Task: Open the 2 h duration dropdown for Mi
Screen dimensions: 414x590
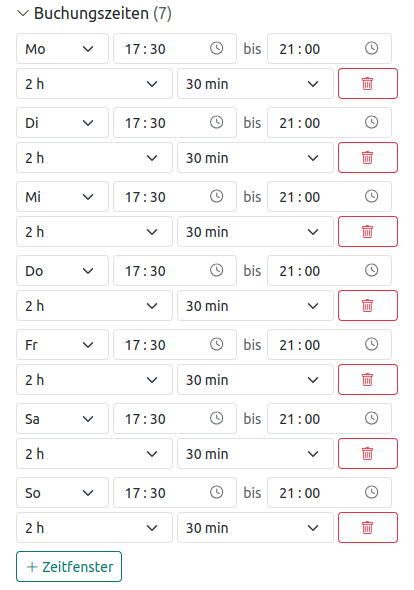Action: (94, 231)
